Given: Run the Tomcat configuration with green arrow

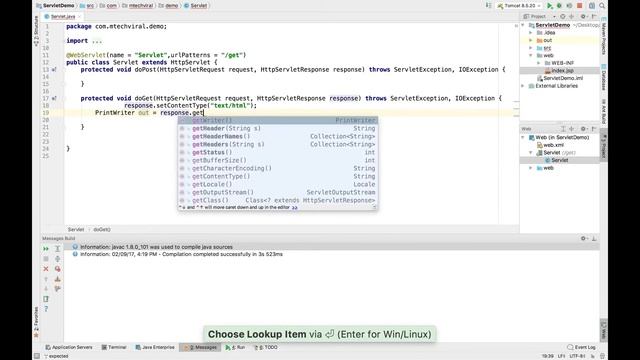Looking at the screenshot, I should (x=550, y=6).
